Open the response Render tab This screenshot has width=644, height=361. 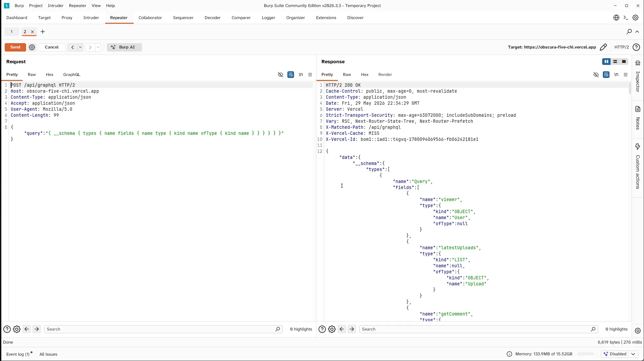[x=385, y=75]
